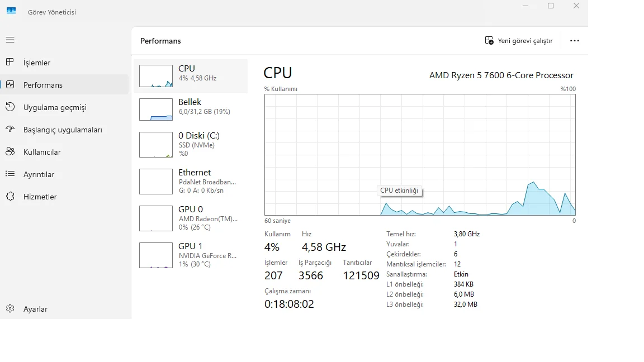644x362 pixels.
Task: Click the Task Manager app icon in title bar
Action: point(11,11)
